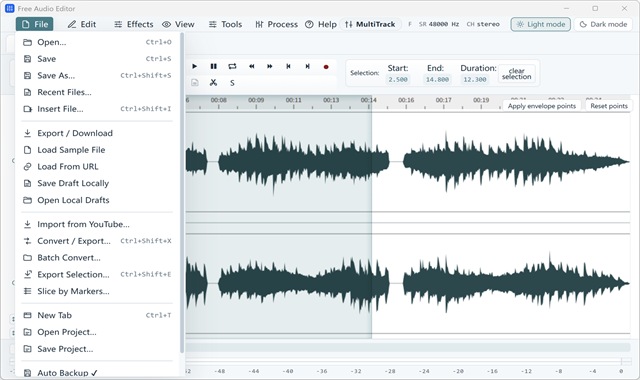Open the Help menu

tap(321, 24)
